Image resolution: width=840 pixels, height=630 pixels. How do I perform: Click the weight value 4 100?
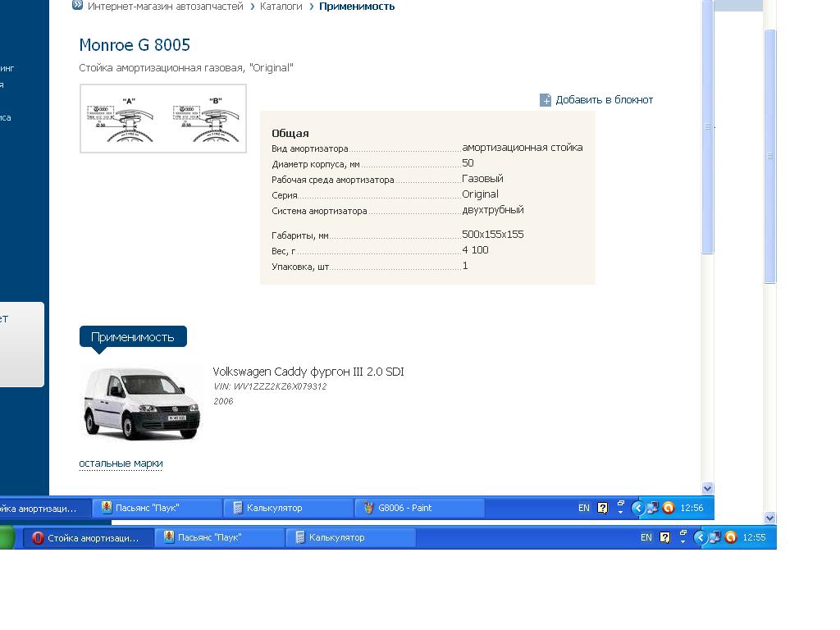[x=475, y=249]
